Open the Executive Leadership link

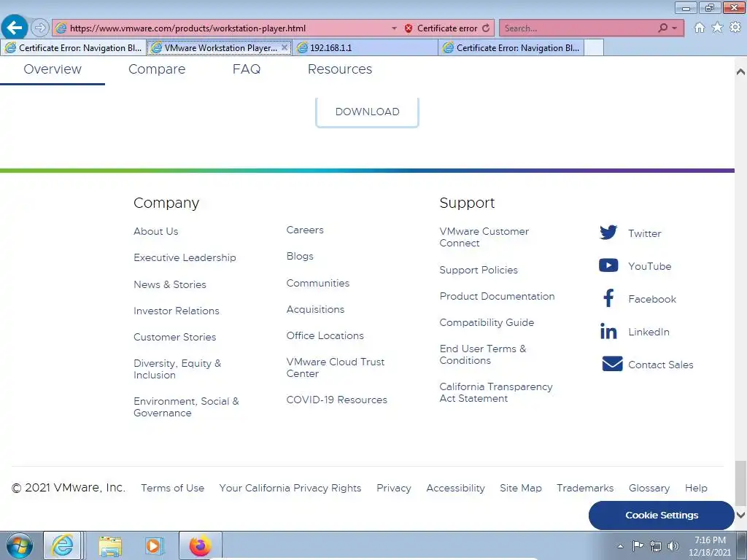pyautogui.click(x=185, y=257)
